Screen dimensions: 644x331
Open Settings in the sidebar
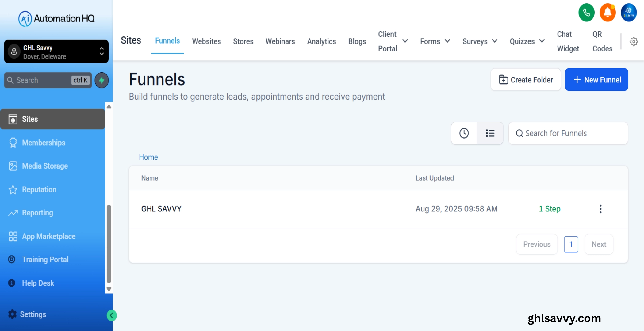[33, 314]
